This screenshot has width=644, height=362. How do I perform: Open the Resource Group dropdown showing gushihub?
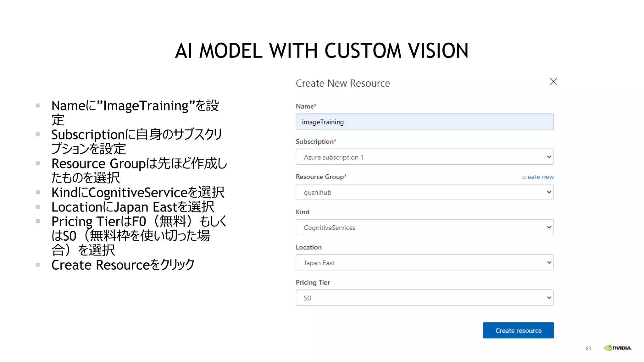pyautogui.click(x=425, y=192)
